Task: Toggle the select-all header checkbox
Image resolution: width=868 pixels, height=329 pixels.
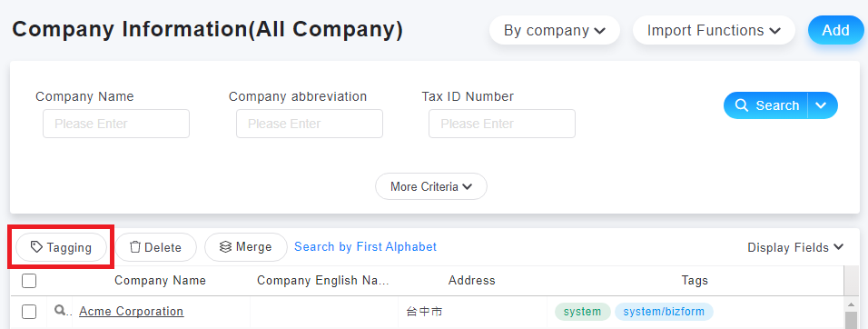Action: [29, 281]
